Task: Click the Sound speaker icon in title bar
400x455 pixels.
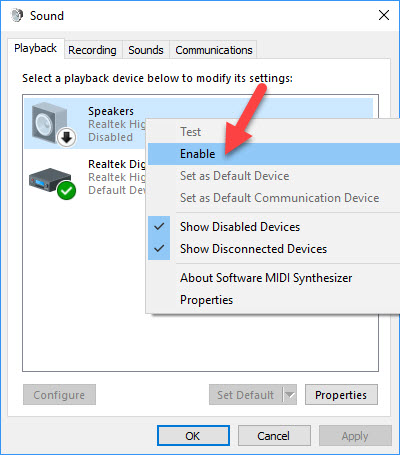Action: [x=17, y=15]
